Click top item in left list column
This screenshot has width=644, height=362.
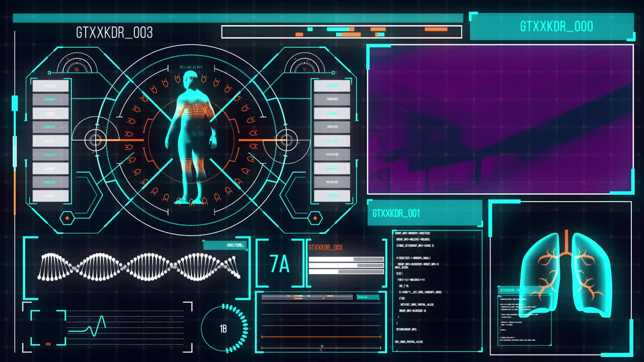(50, 86)
